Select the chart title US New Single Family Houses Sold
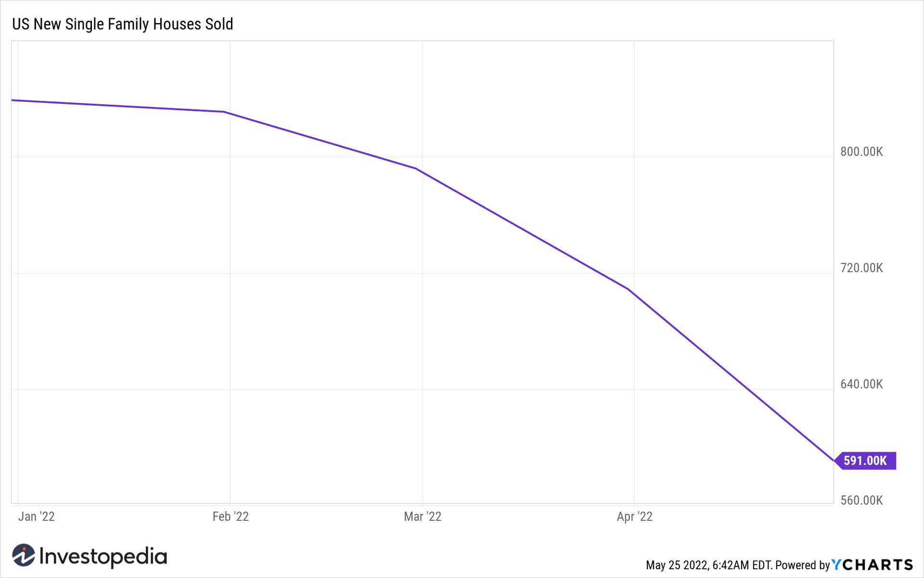The width and height of the screenshot is (924, 578). click(x=123, y=24)
